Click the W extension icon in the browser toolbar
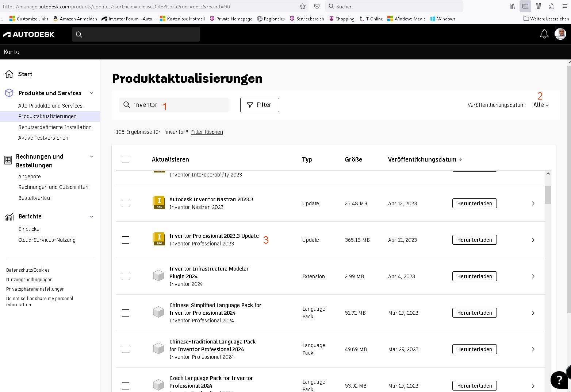The width and height of the screenshot is (571, 392). (539, 6)
